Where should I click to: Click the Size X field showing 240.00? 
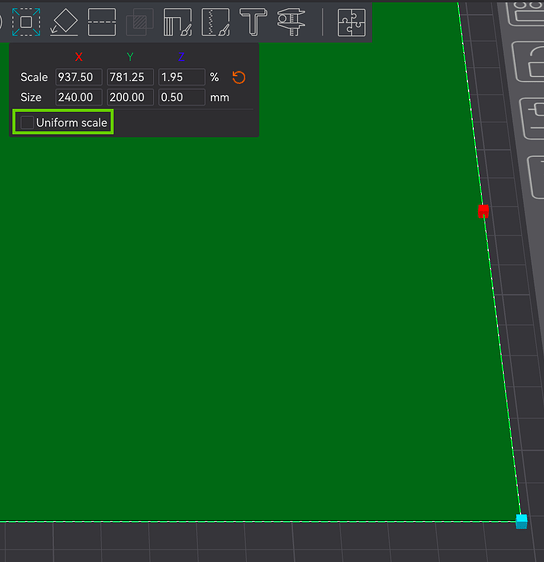click(79, 97)
